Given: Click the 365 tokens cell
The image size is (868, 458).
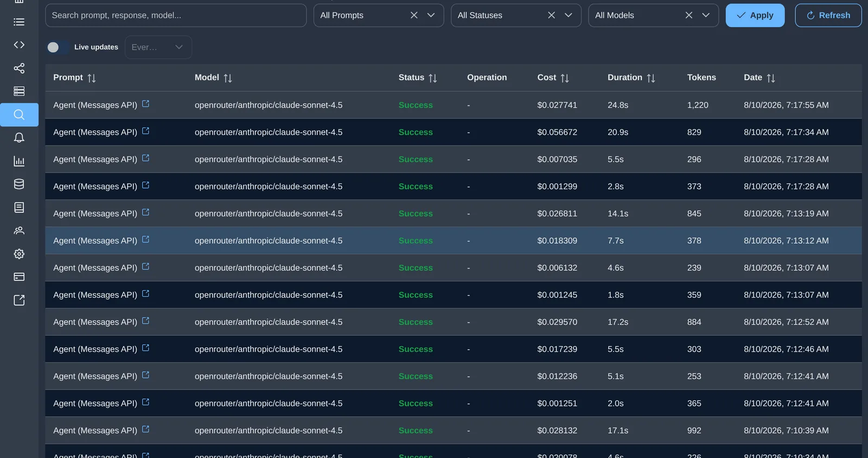Looking at the screenshot, I should click(694, 403).
